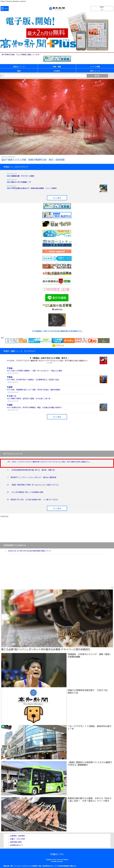Open the 土佐山ツアー article thumbnail
The image size is (114, 868).
click(103, 188)
